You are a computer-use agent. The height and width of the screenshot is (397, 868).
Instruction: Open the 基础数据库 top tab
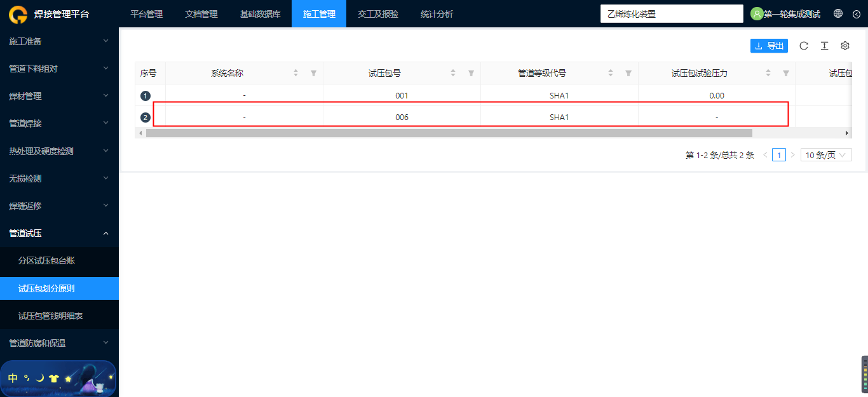coord(260,14)
